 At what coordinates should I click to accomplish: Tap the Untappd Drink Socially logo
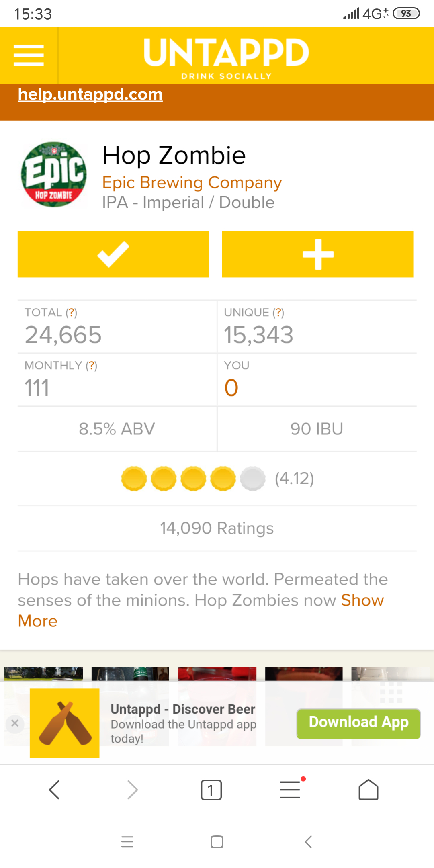tap(226, 56)
